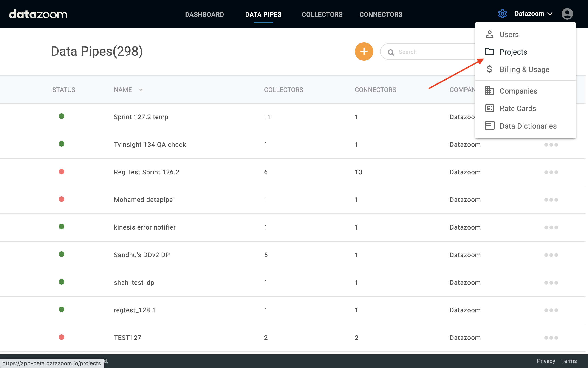
Task: Switch to the Collectors tab
Action: coord(322,14)
